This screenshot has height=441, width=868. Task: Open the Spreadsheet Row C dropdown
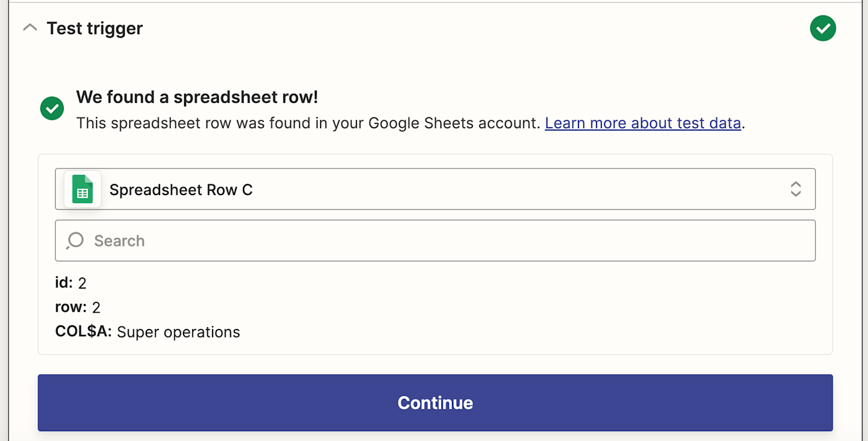(435, 189)
